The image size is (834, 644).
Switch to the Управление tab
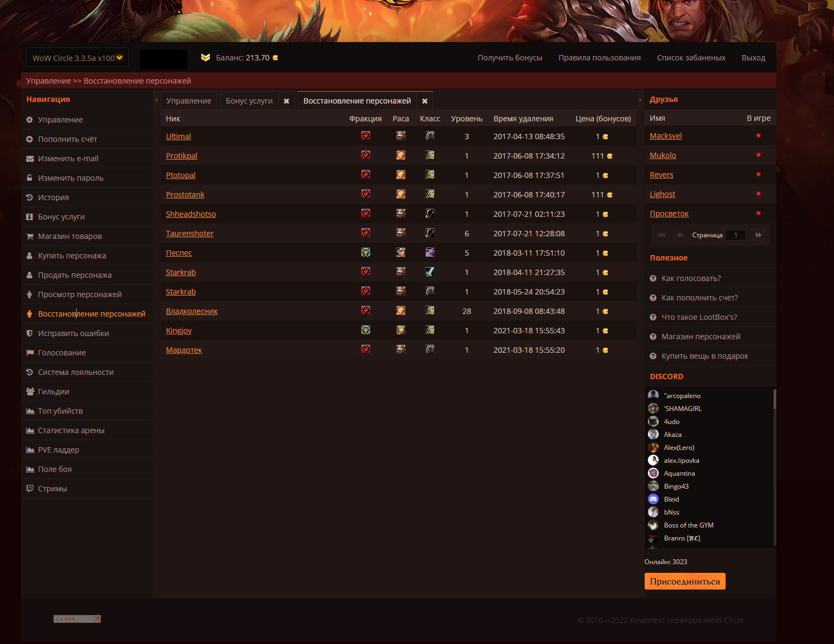[x=189, y=101]
